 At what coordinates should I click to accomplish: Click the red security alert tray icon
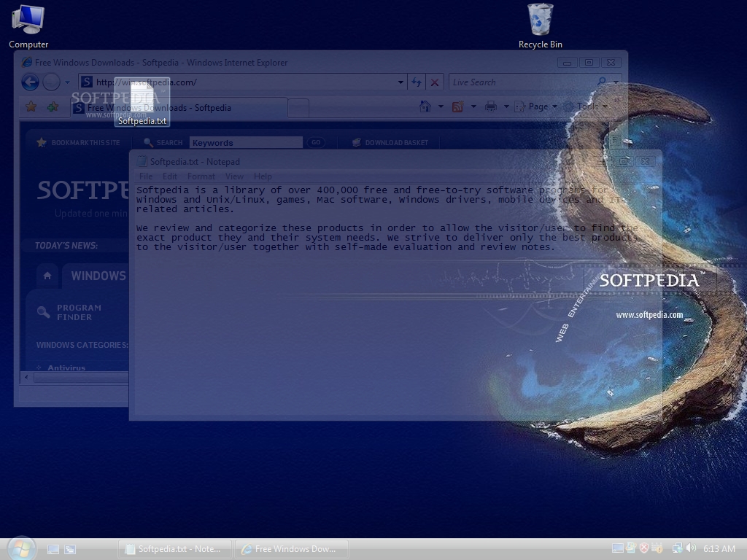click(x=644, y=548)
